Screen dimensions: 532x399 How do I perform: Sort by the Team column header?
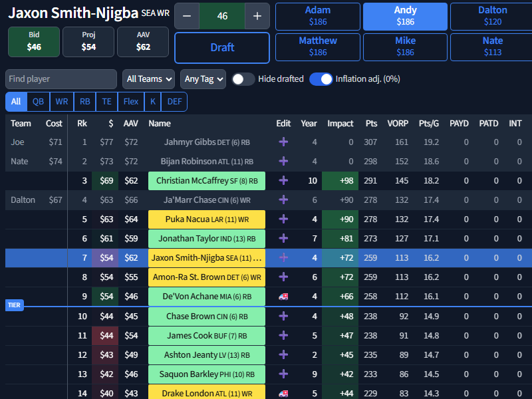click(21, 124)
